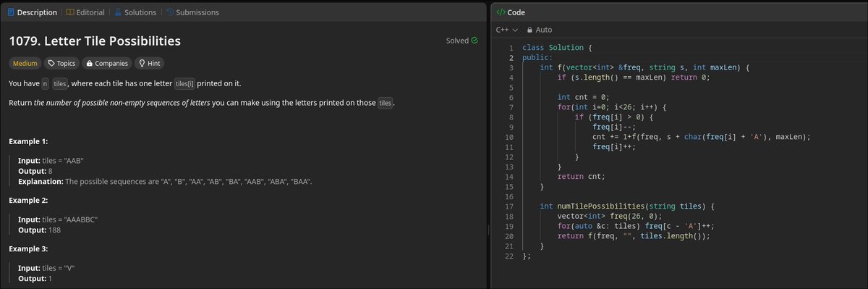Click the Input tiles = "V" line

click(46, 269)
